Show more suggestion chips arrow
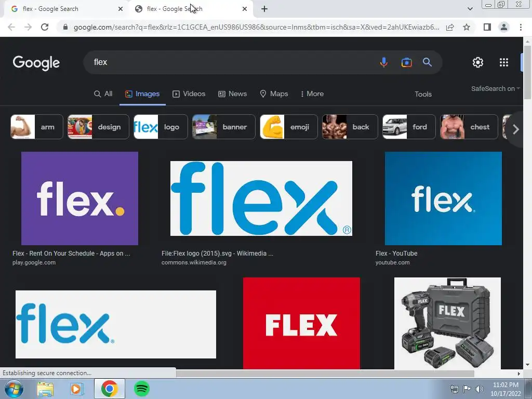This screenshot has width=532, height=399. coord(516,129)
